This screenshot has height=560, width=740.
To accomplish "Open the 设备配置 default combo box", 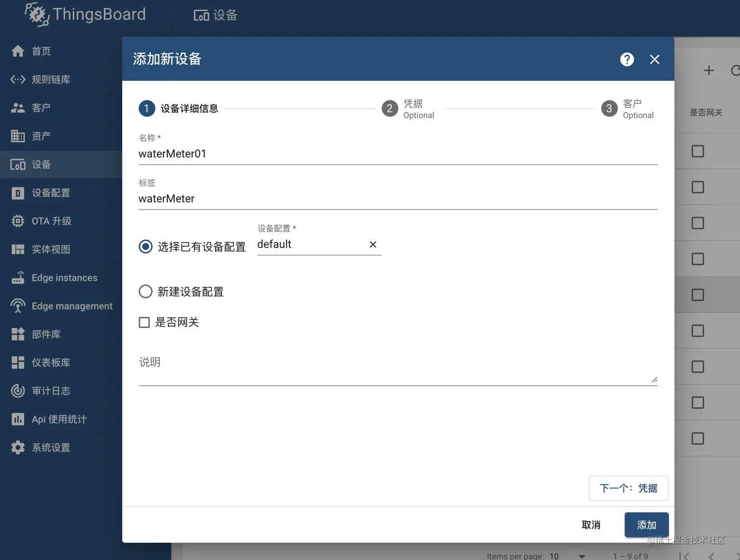I will (x=319, y=244).
